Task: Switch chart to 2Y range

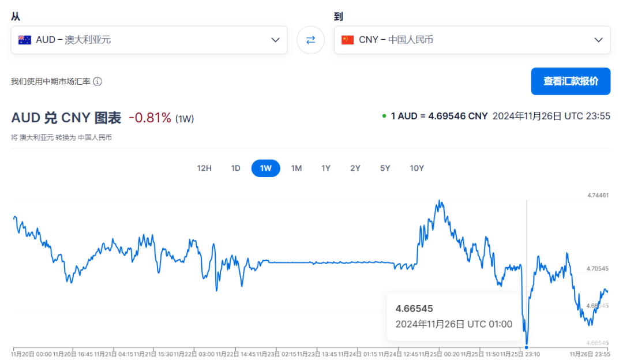Action: tap(355, 168)
